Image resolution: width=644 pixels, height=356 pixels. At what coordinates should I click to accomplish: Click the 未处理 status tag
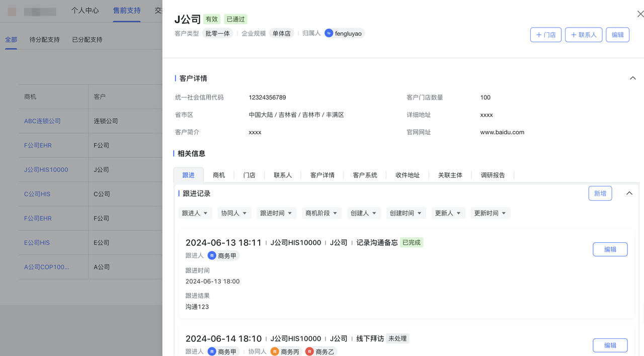point(397,338)
